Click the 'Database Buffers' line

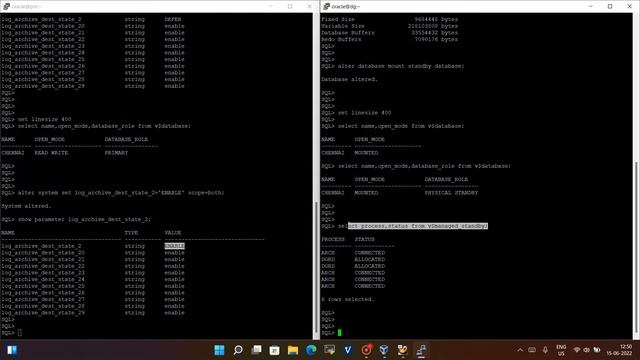coord(389,33)
